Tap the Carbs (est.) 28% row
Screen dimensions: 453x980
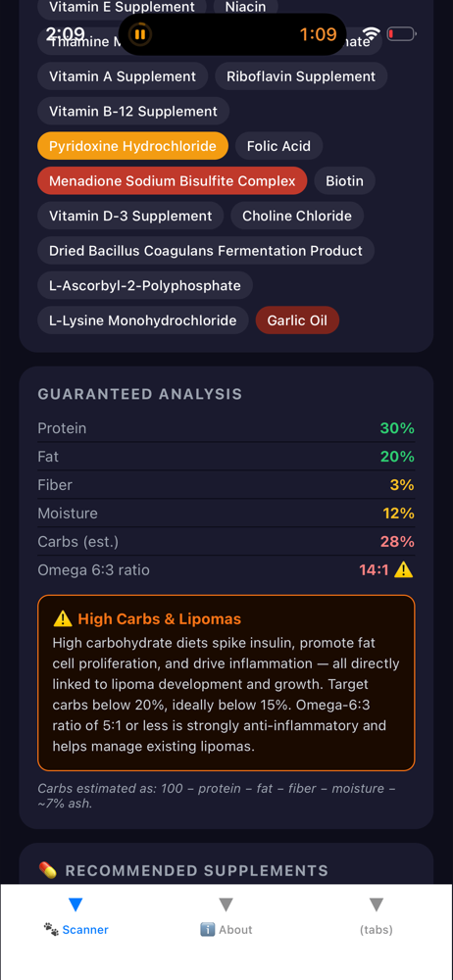point(226,542)
